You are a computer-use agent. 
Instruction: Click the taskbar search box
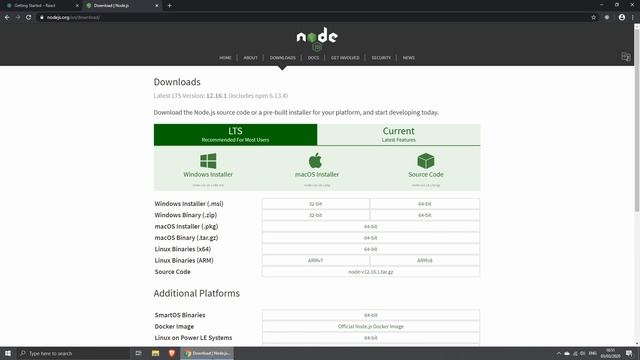[73, 353]
